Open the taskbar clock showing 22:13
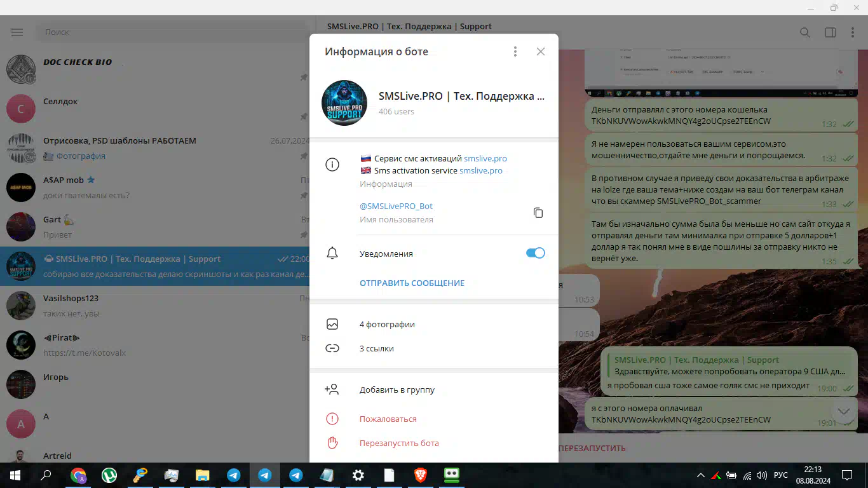 coord(813,475)
